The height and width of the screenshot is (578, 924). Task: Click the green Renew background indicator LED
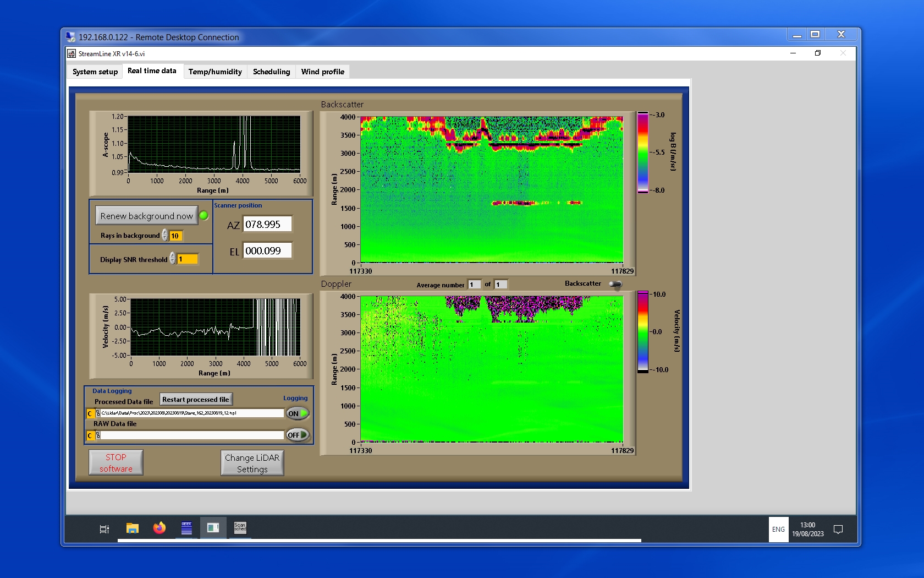pyautogui.click(x=204, y=216)
